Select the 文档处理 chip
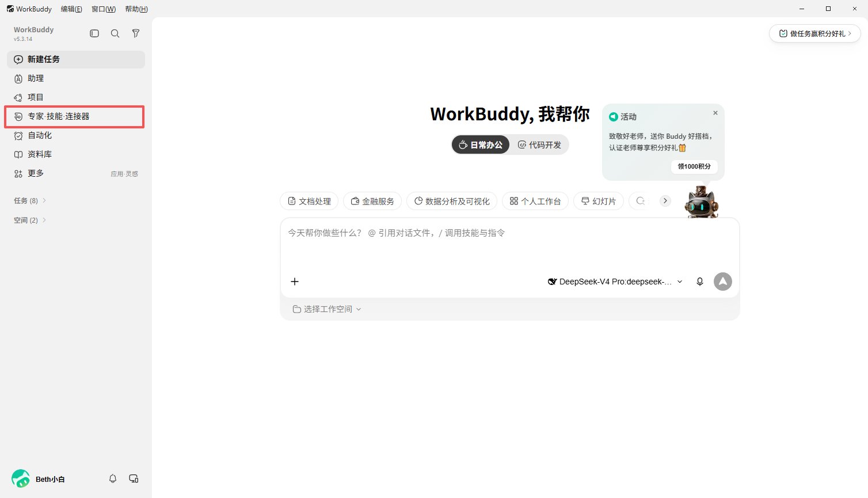 [309, 201]
